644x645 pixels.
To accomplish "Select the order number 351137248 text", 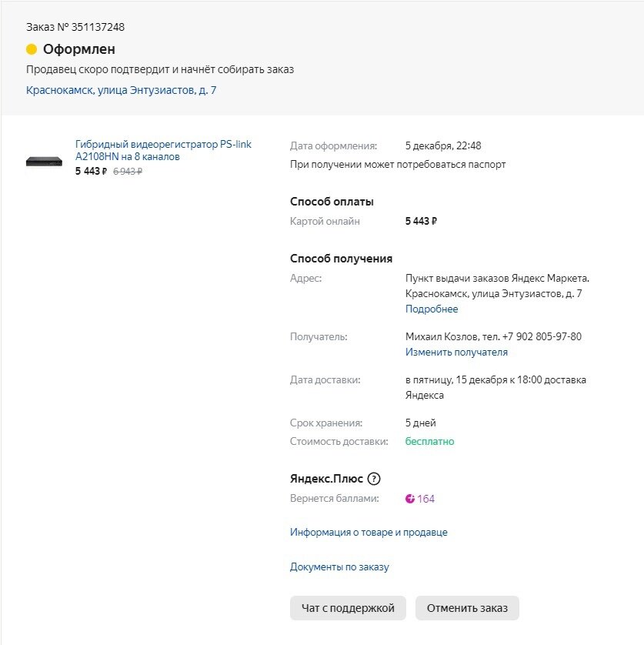I will click(x=98, y=27).
